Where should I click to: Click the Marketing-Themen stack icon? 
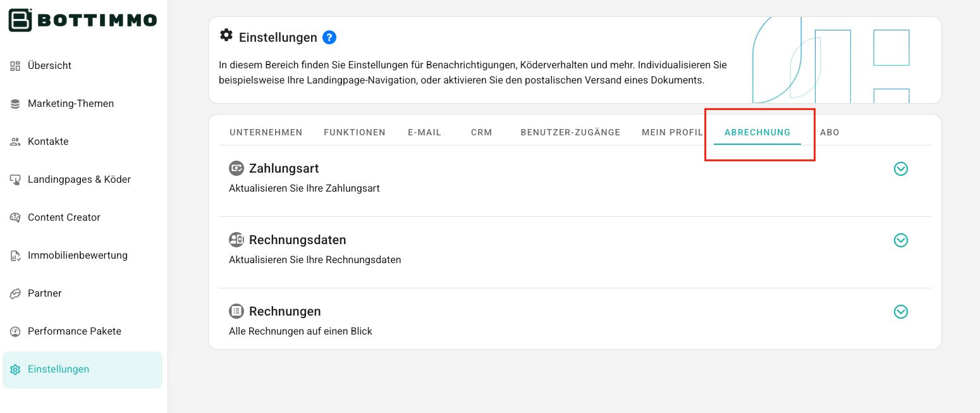coord(15,104)
